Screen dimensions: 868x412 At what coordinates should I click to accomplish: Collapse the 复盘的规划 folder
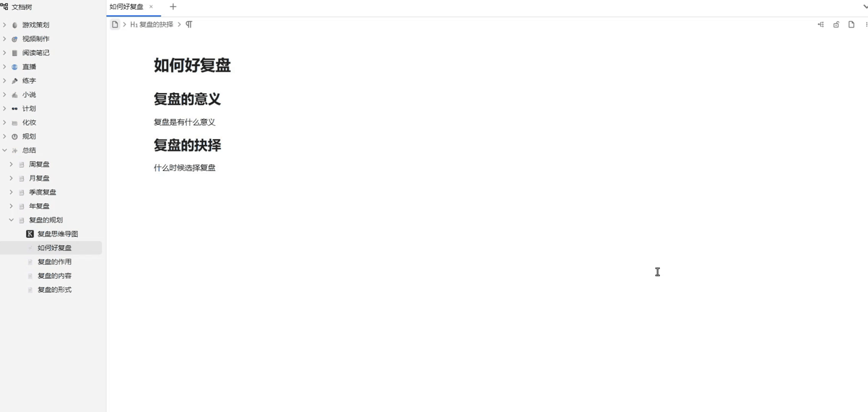coord(11,220)
